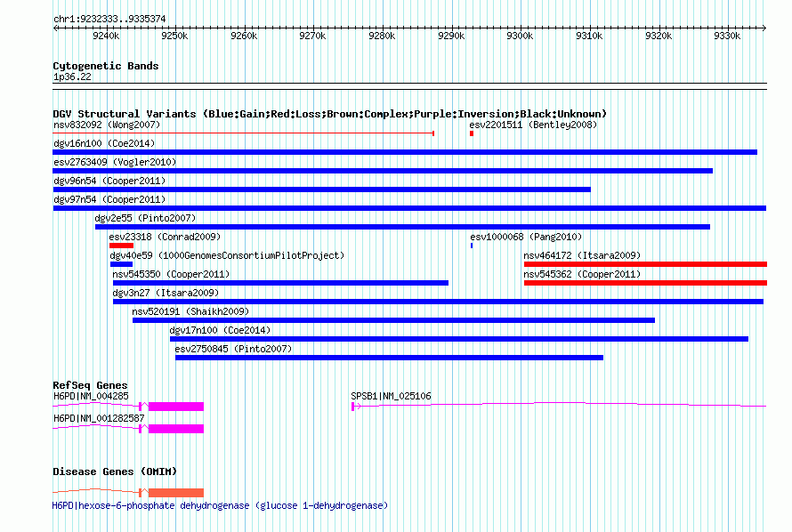Click the 9240k ruler tick label
Screen dimensions: 792x532
click(x=106, y=36)
